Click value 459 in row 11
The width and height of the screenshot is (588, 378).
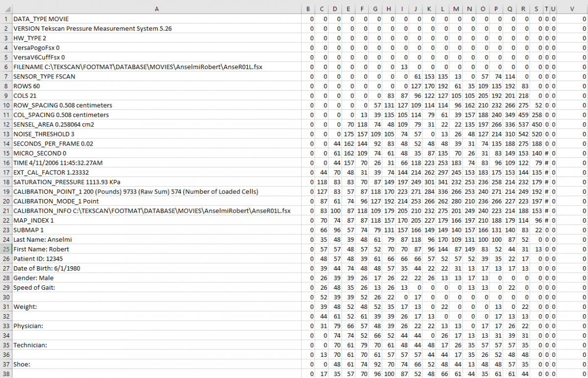click(523, 114)
